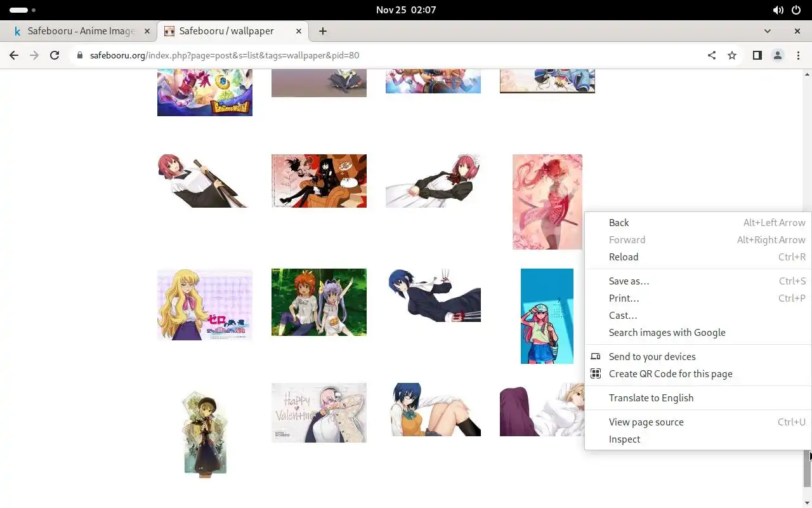Open the system power menu icon

pyautogui.click(x=797, y=10)
